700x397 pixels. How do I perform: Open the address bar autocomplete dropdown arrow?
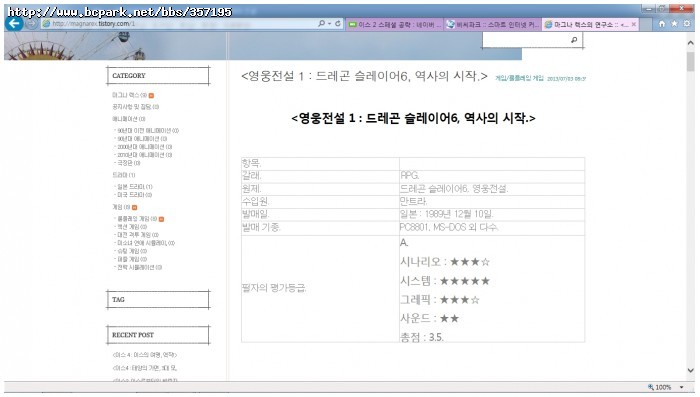(x=329, y=24)
